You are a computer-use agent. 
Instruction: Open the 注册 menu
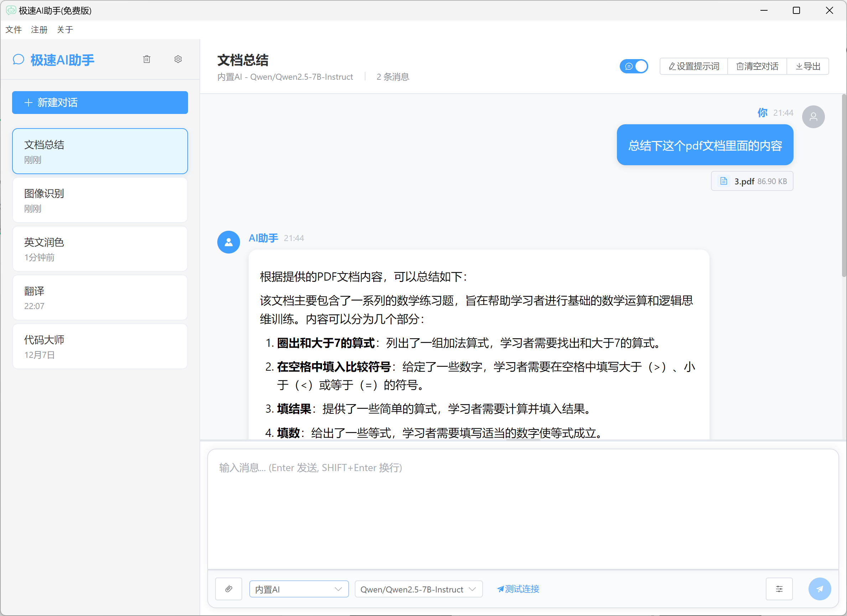[39, 30]
